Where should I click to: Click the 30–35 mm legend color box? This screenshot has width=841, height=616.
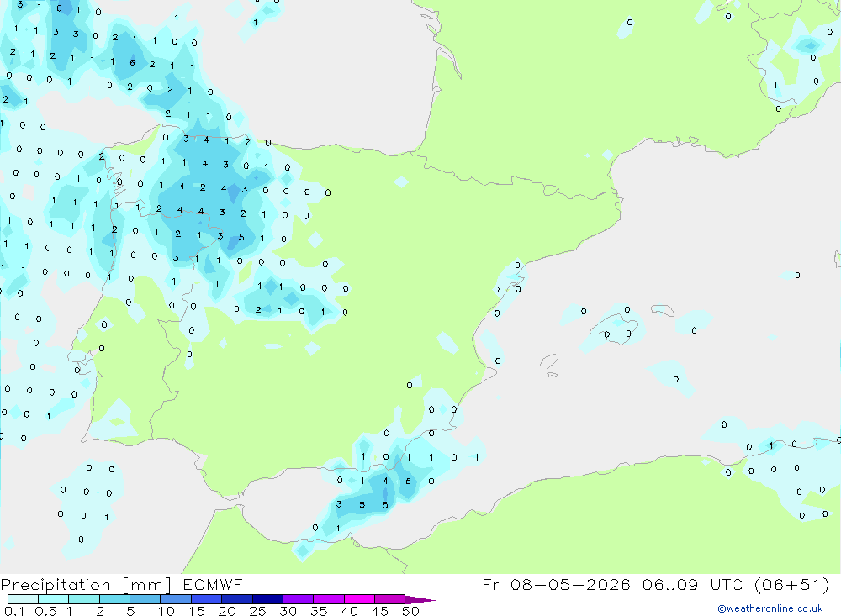[299, 599]
